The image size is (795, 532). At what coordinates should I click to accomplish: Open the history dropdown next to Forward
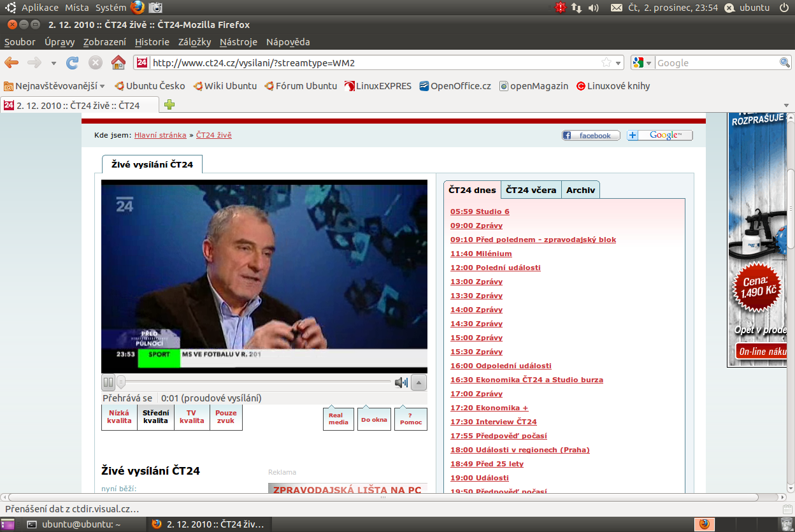tap(54, 63)
